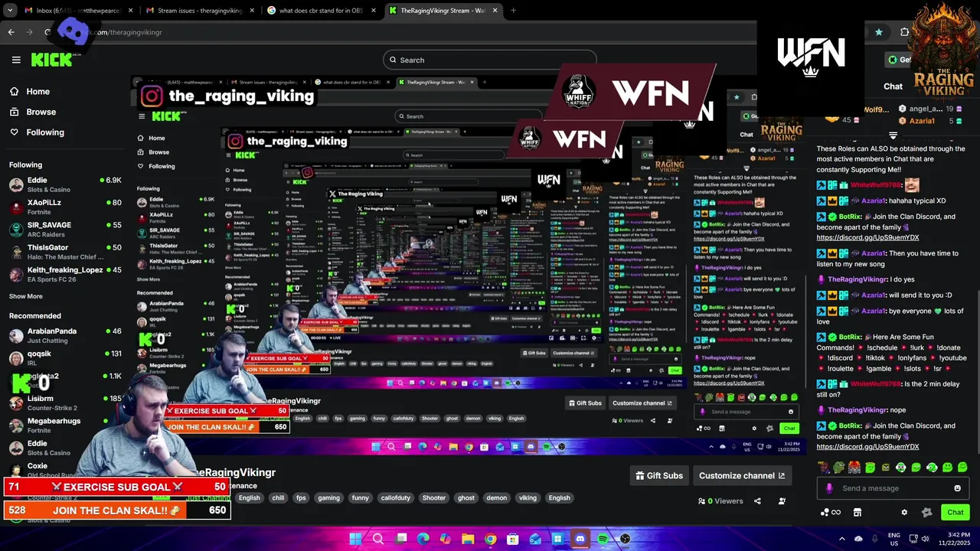Open the Kick hamburger sidebar menu
Viewport: 980px width, 551px height.
click(x=16, y=60)
